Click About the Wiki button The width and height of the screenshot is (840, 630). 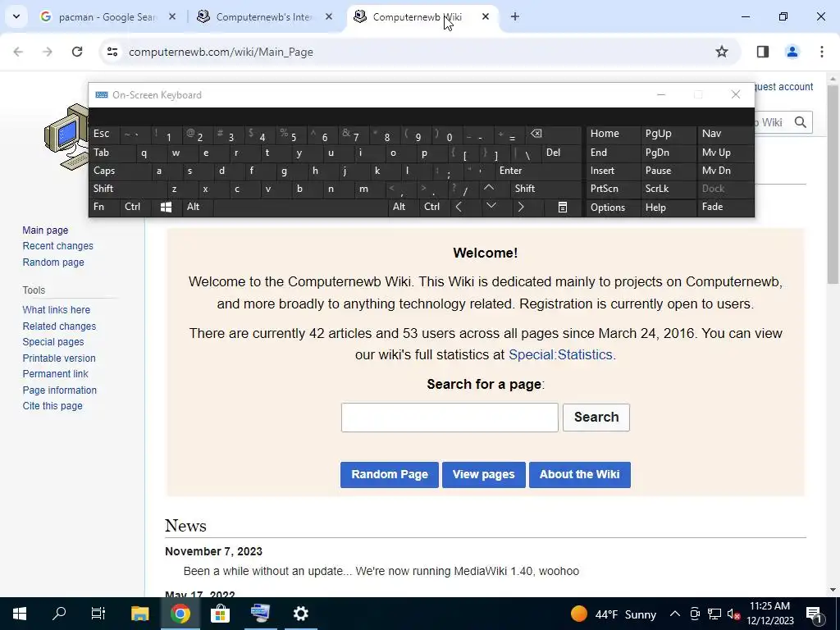pyautogui.click(x=580, y=475)
